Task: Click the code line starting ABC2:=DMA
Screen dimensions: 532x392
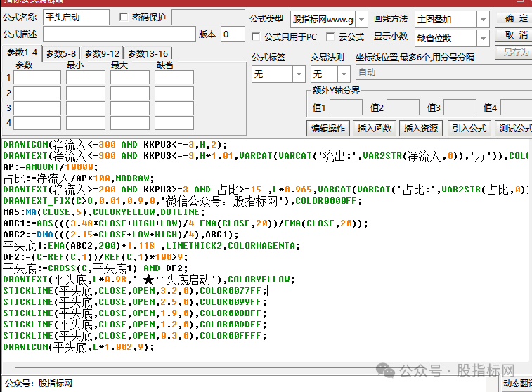Action: [121, 235]
